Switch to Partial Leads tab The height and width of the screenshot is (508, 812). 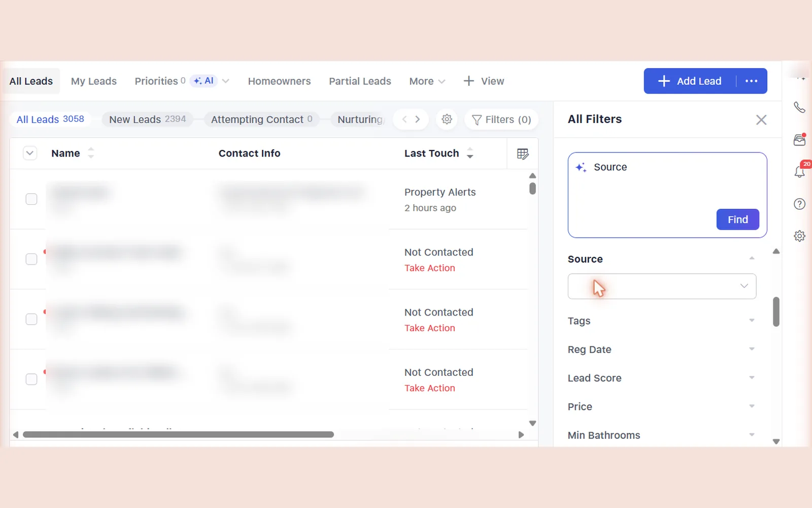pos(360,81)
